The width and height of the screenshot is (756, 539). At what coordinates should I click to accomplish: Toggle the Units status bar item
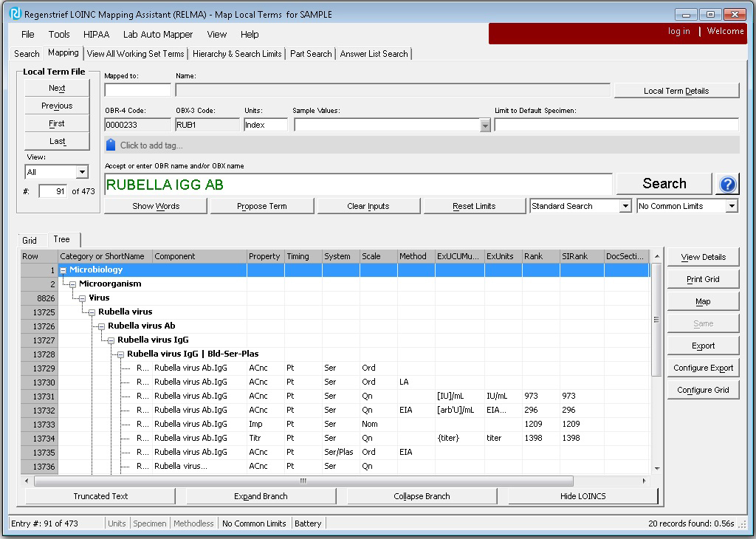pos(117,523)
